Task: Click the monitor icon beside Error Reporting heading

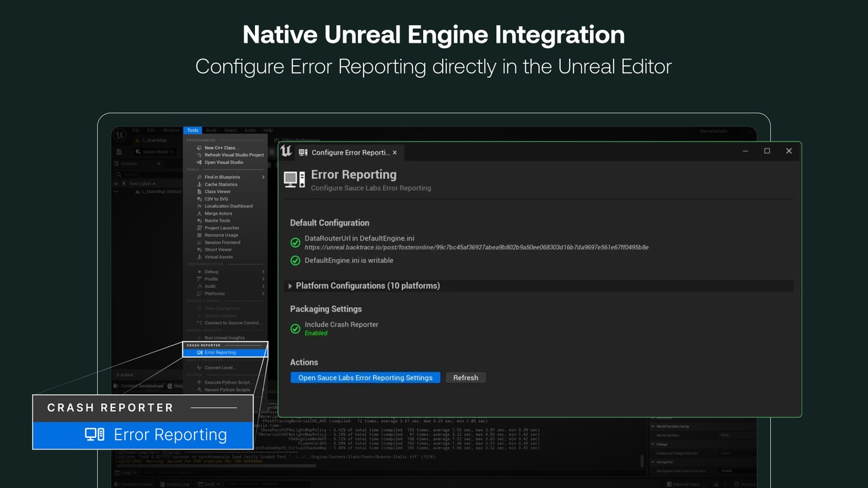Action: tap(294, 180)
